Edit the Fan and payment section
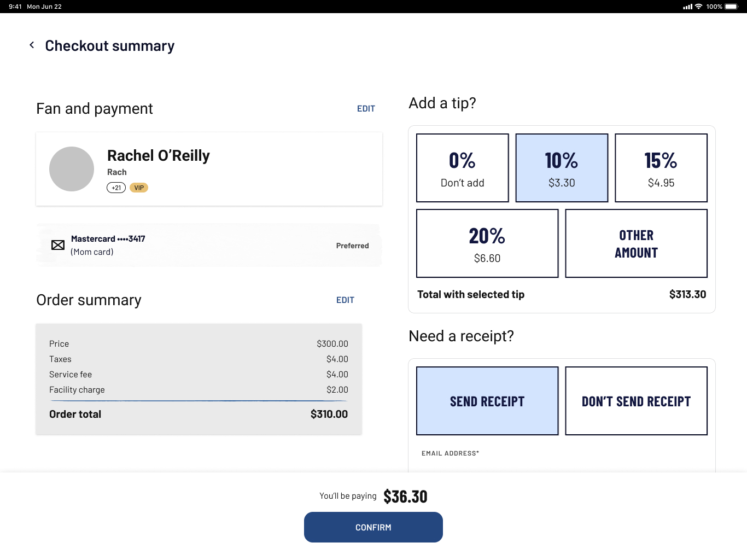 [x=366, y=109]
